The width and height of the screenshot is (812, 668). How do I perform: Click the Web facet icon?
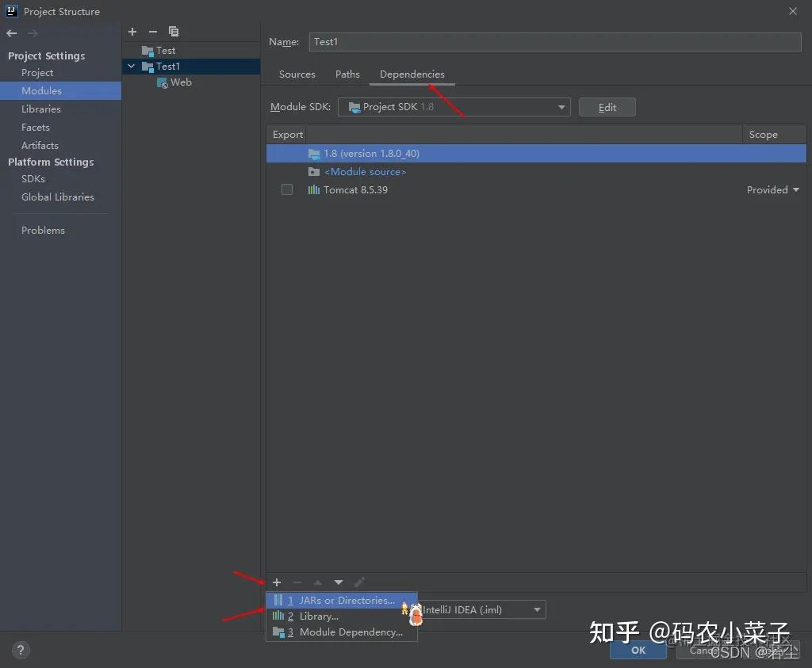click(162, 82)
